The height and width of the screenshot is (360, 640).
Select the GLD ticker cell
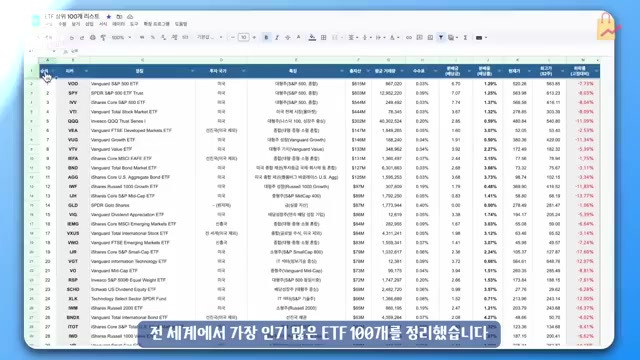coord(73,205)
